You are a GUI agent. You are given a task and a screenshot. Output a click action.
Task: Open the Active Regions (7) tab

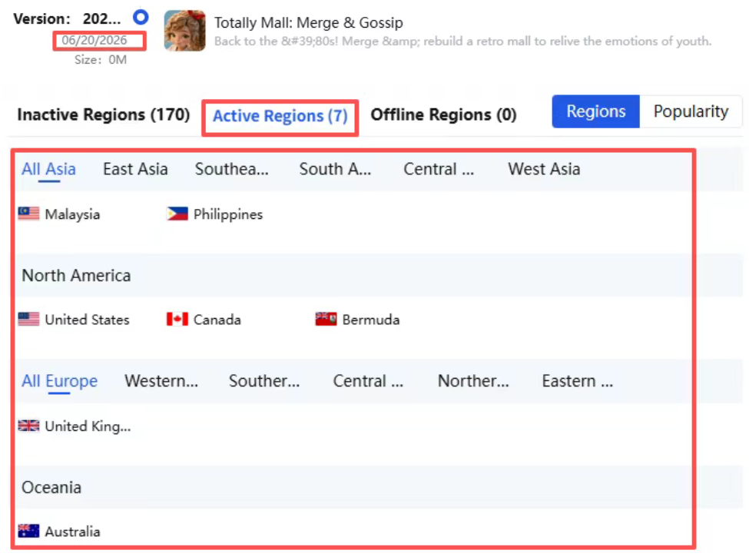pyautogui.click(x=280, y=116)
